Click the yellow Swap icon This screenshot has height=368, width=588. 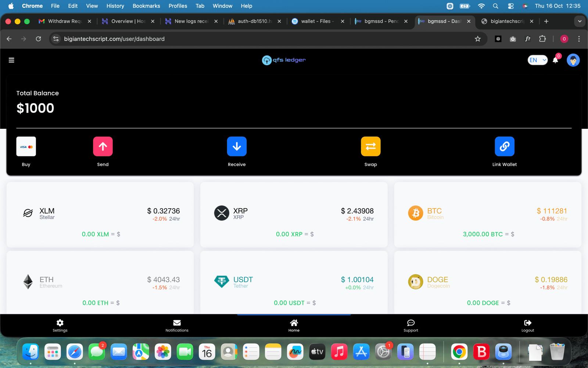tap(370, 146)
